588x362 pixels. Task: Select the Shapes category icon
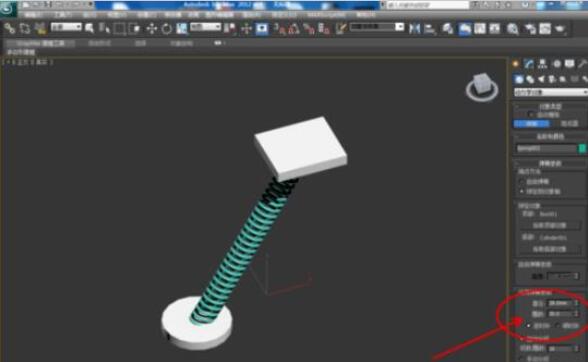pos(530,79)
